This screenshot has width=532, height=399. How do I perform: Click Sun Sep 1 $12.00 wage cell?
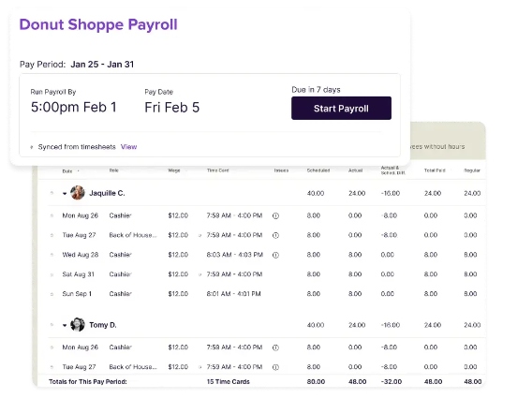click(178, 294)
